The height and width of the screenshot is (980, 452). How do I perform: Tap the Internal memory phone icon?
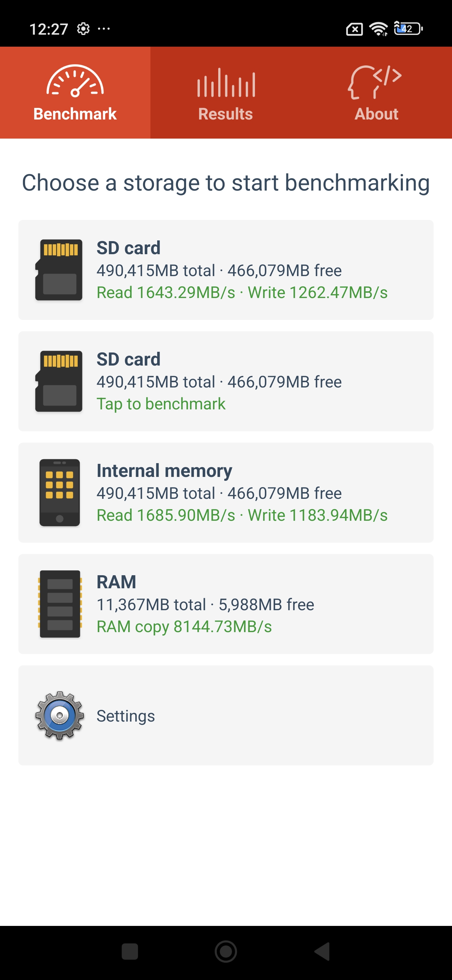click(60, 493)
